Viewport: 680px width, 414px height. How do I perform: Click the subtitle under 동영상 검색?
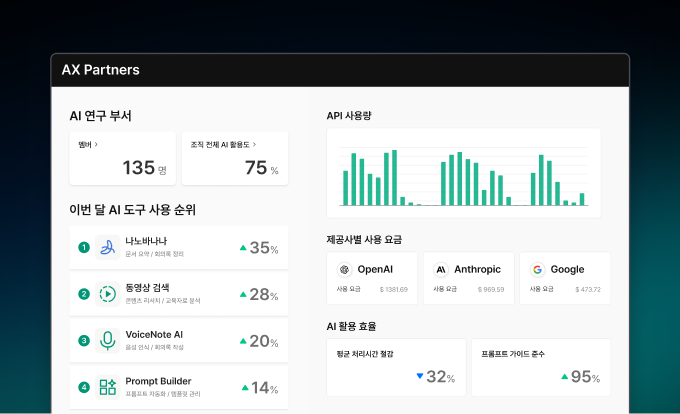coord(163,300)
